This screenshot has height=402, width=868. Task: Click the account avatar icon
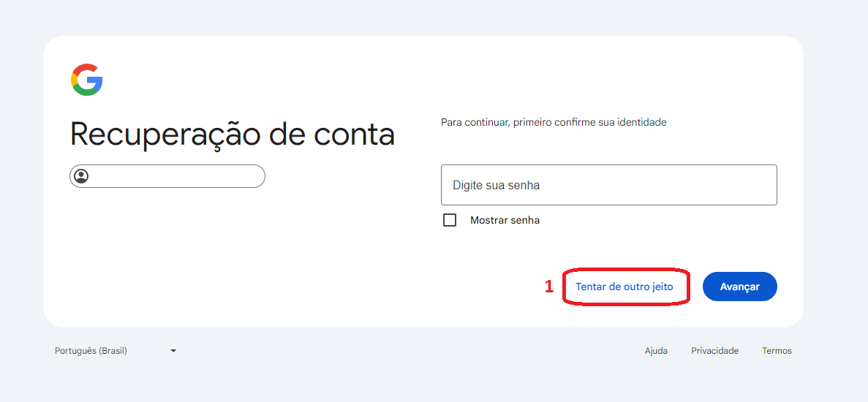click(x=81, y=176)
